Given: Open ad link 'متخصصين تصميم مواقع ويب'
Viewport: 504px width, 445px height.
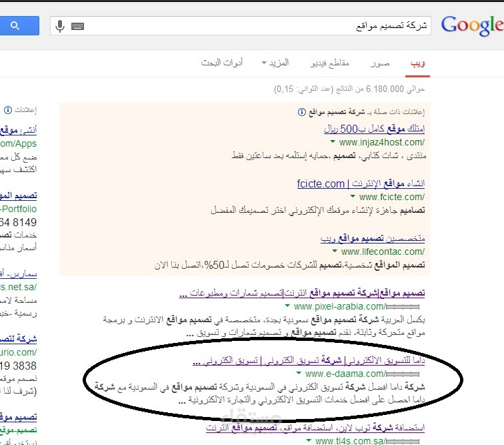Looking at the screenshot, I should coord(373,238).
